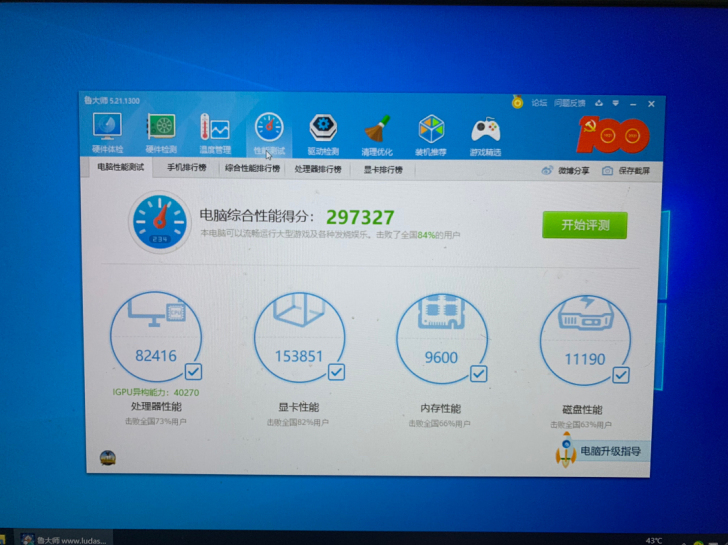Open the 装机推荐 cube icon
Screen dimensions: 728x545
(x=431, y=136)
